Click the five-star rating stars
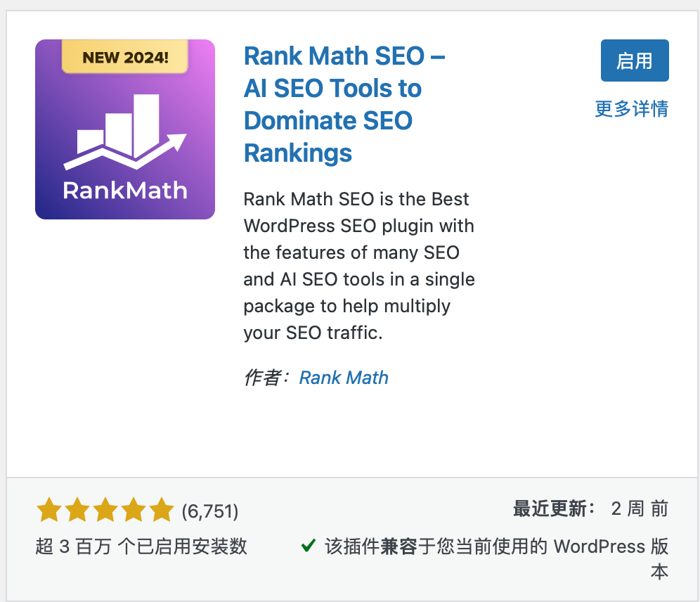 (x=105, y=510)
